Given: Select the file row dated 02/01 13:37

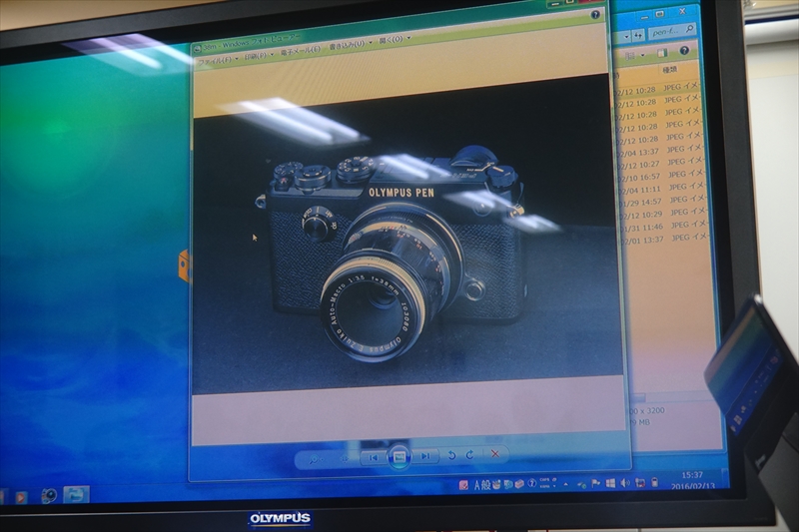Looking at the screenshot, I should coord(664,239).
